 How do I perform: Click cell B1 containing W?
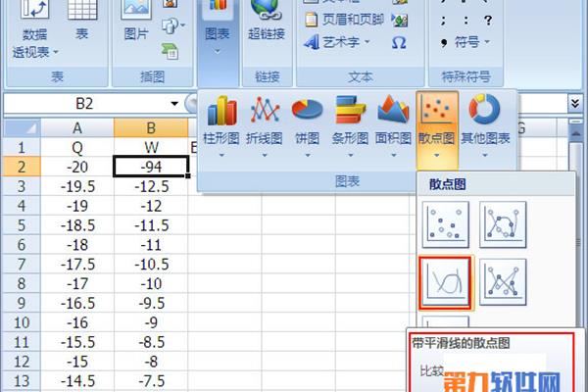point(151,147)
